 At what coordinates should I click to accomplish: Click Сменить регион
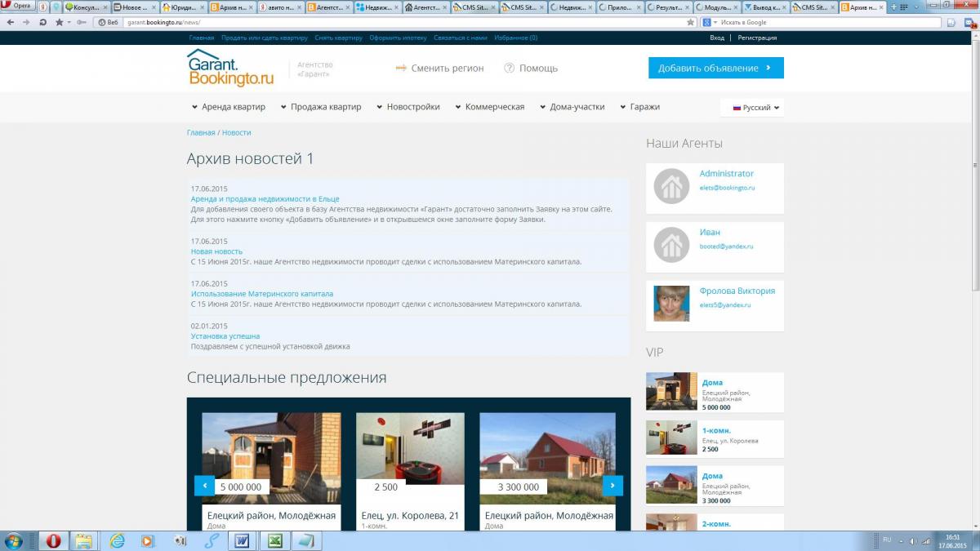click(448, 69)
